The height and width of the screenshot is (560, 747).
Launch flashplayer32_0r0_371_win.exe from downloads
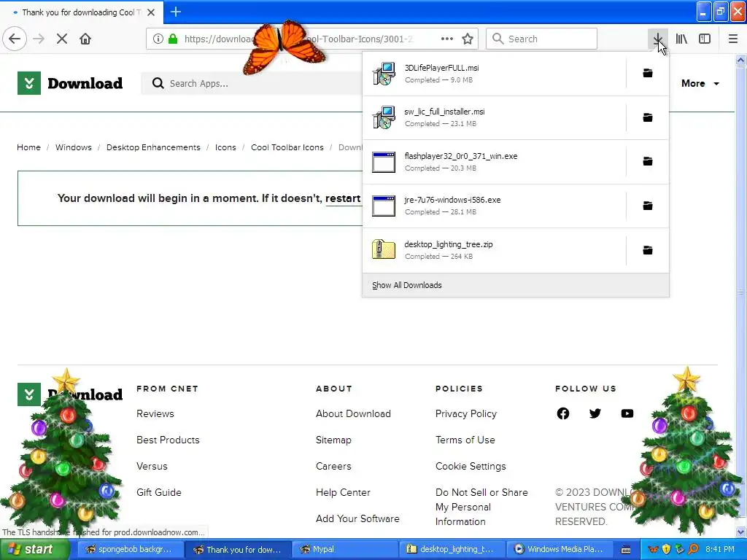pos(494,162)
